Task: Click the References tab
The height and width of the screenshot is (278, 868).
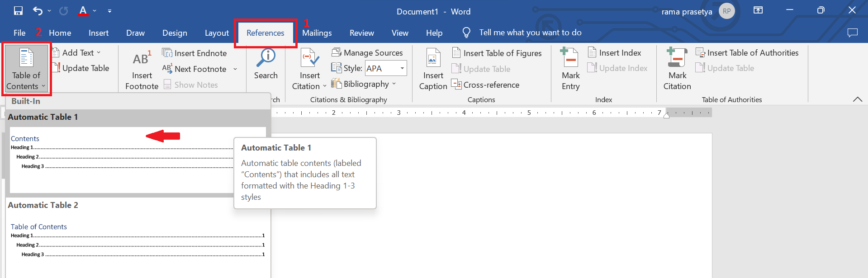Action: pos(266,33)
